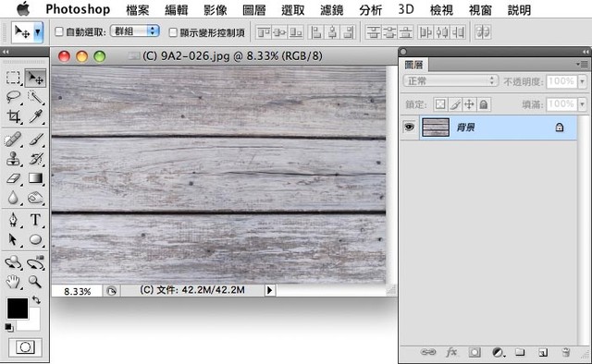The height and width of the screenshot is (364, 592).
Task: Click the black foreground color swatch
Action: point(17,309)
